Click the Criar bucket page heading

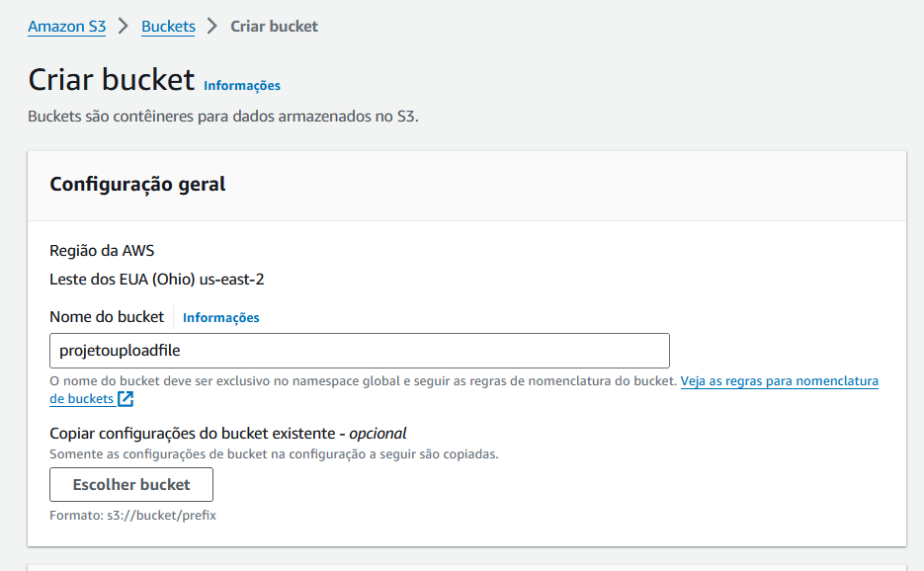click(x=112, y=80)
